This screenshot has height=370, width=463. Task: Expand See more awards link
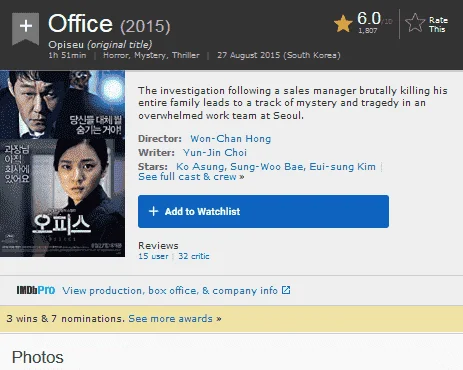pos(175,319)
